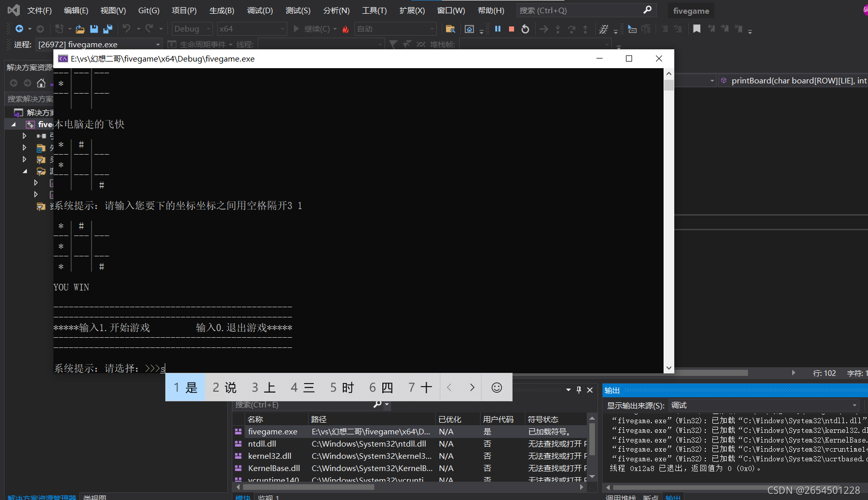Restart debugging with the circular arrow

point(525,29)
